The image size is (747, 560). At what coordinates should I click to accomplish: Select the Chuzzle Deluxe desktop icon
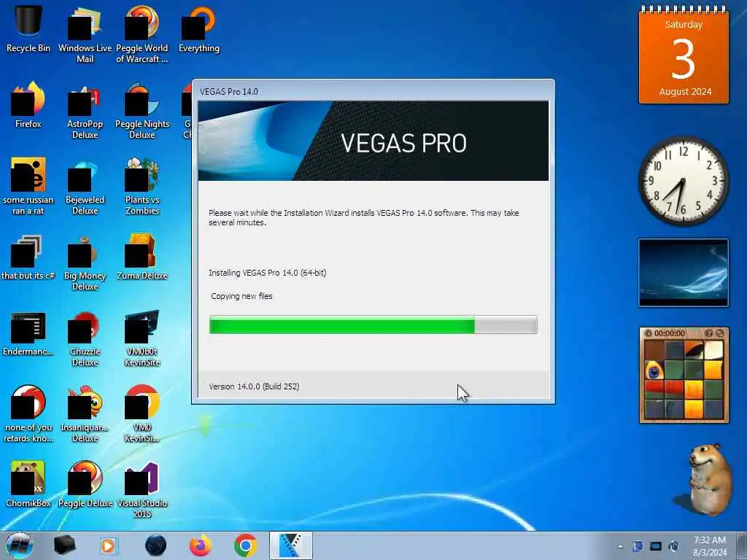click(85, 338)
